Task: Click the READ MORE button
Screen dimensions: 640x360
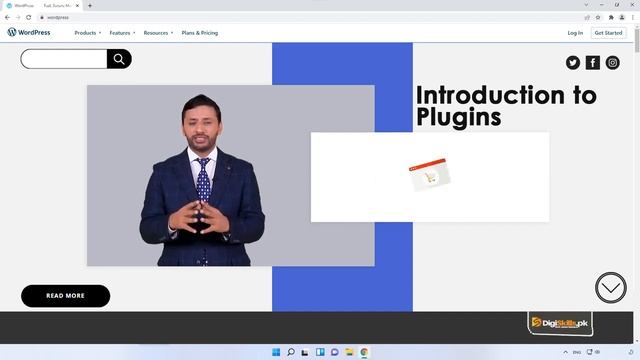Action: click(65, 296)
